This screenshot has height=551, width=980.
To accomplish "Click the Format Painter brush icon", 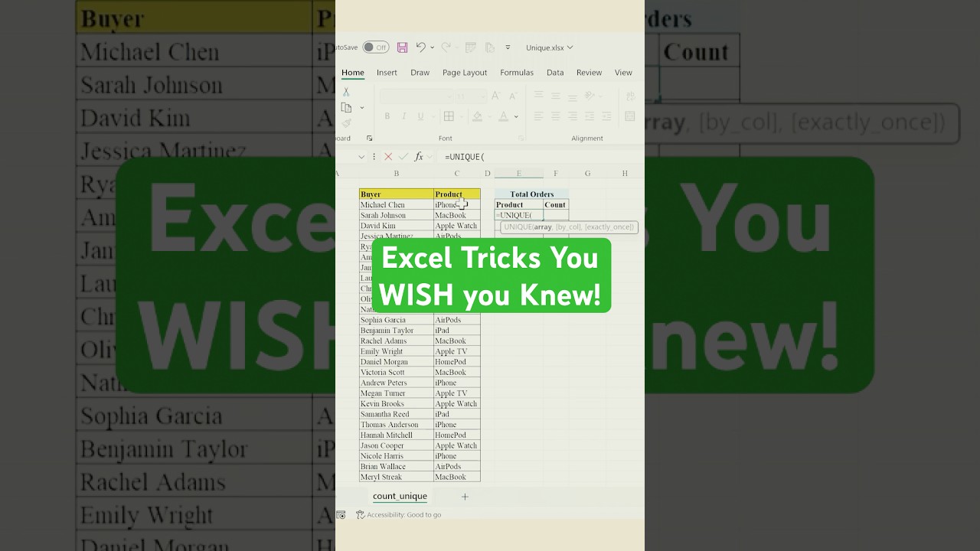I will (346, 123).
